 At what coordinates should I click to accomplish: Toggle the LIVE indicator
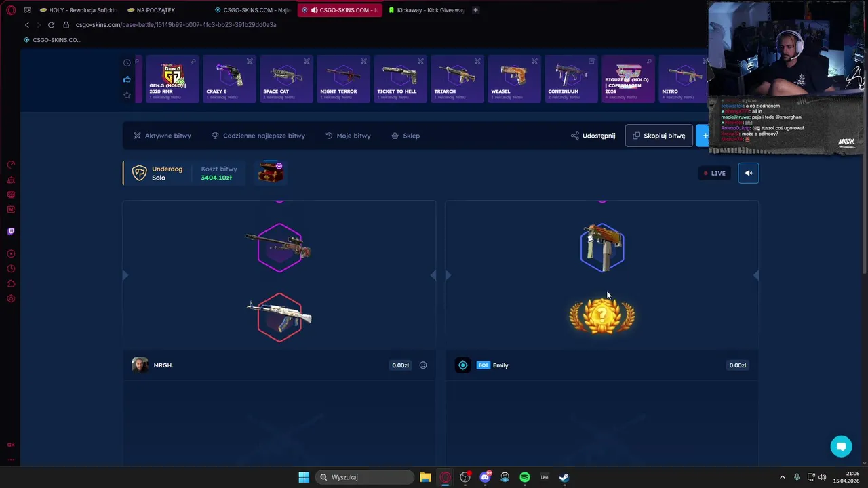715,173
